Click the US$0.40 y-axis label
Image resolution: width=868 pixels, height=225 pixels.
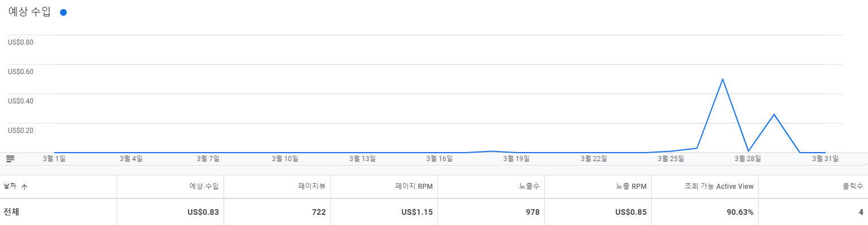click(20, 101)
